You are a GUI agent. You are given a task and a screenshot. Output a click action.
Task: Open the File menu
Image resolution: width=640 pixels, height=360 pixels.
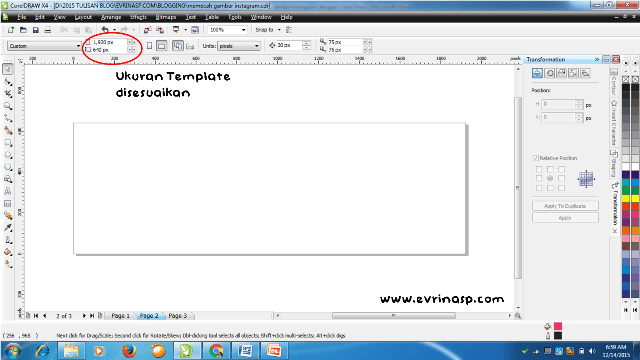pos(22,17)
